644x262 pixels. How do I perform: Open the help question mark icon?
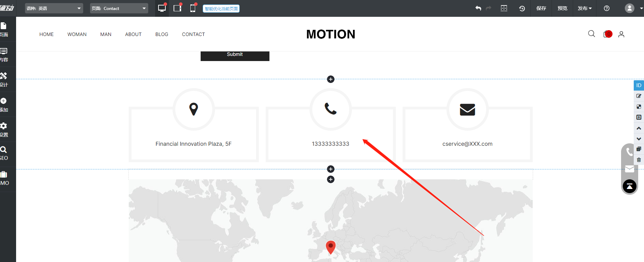tap(606, 8)
